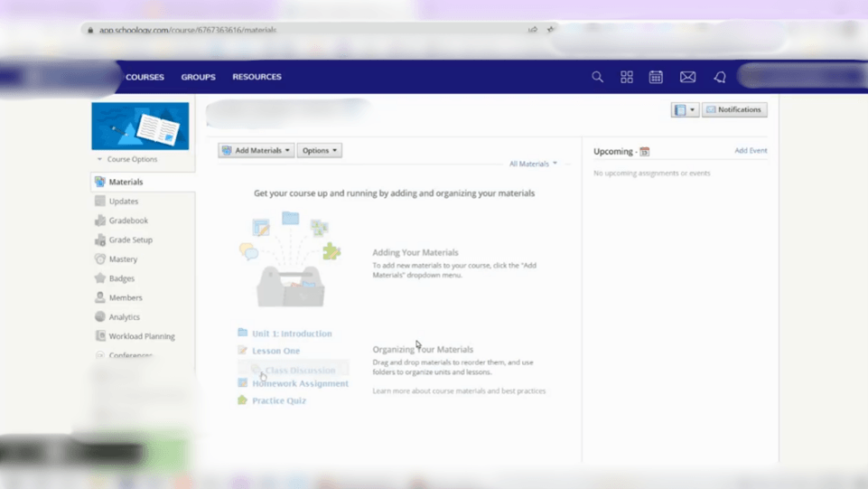Click the Notifications button
The height and width of the screenshot is (489, 868).
(734, 109)
